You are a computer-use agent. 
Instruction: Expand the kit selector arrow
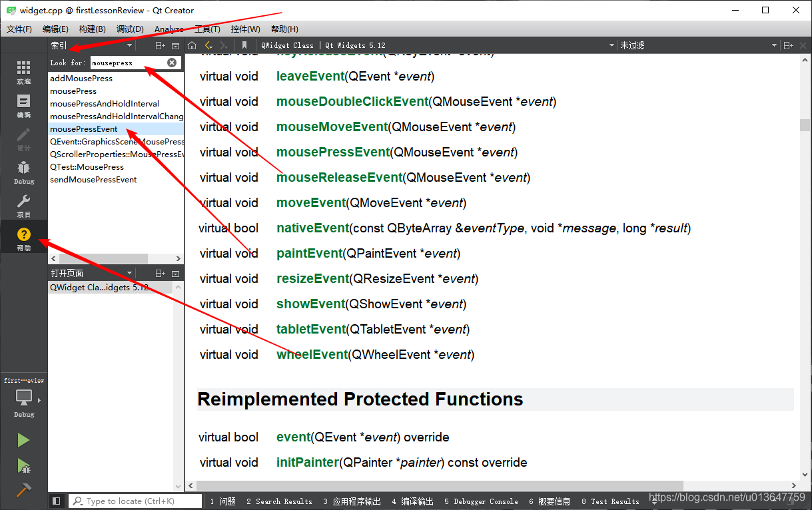pyautogui.click(x=39, y=400)
